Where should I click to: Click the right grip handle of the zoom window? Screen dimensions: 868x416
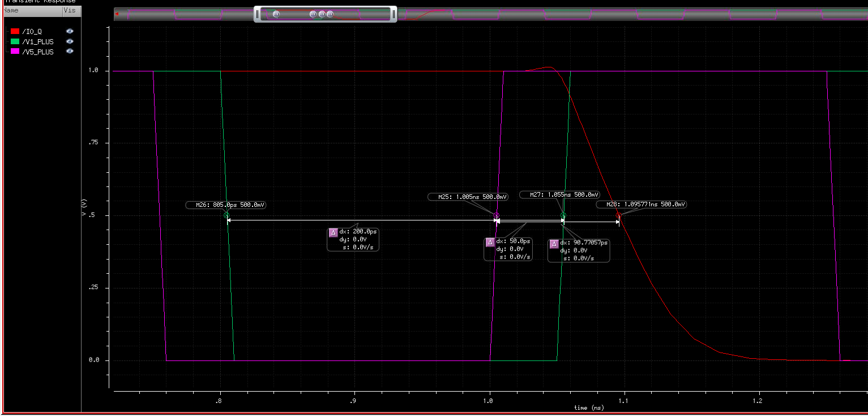pyautogui.click(x=394, y=14)
